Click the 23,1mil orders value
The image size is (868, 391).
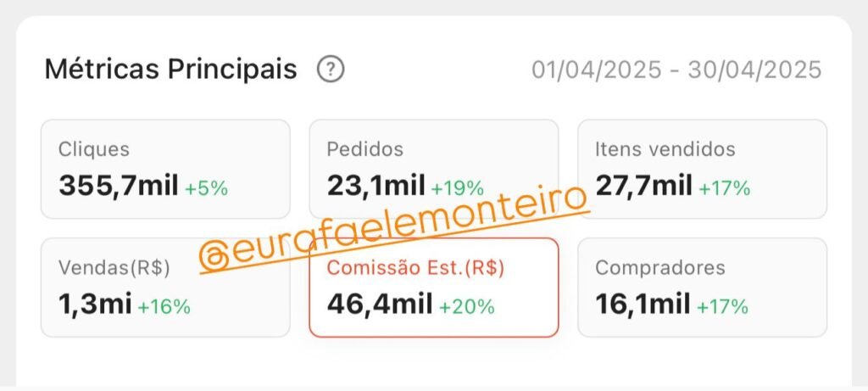[376, 186]
